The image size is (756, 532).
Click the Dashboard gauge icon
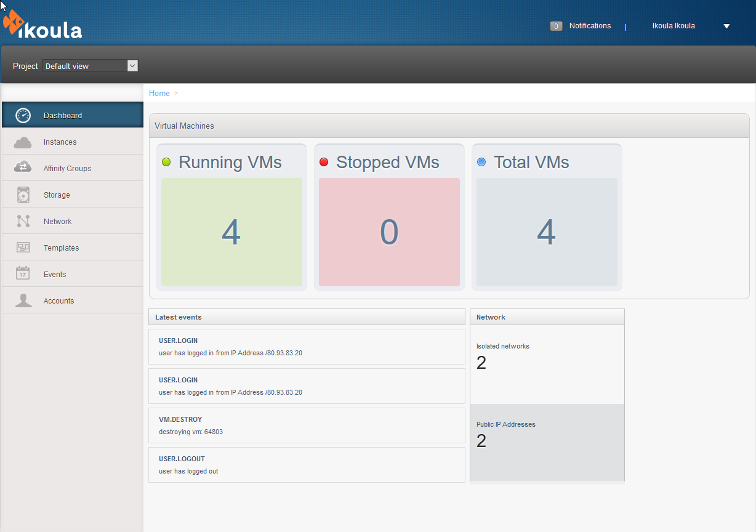[x=23, y=115]
